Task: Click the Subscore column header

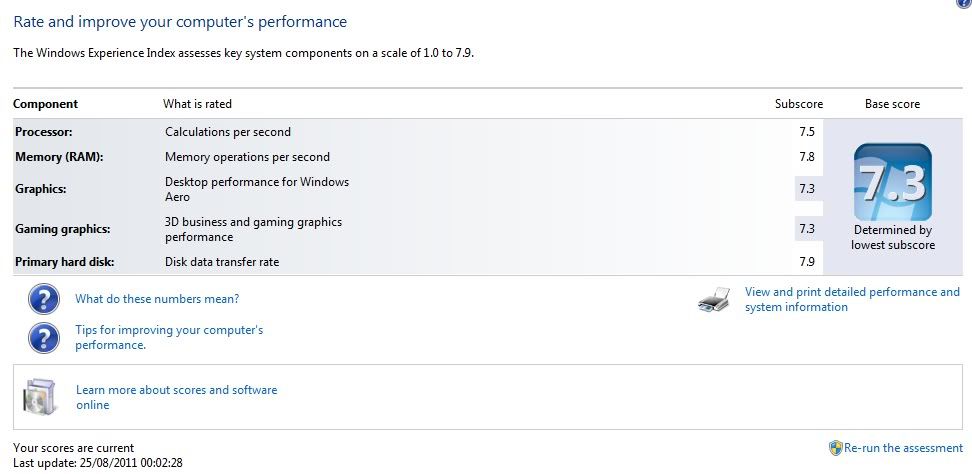Action: pyautogui.click(x=798, y=104)
